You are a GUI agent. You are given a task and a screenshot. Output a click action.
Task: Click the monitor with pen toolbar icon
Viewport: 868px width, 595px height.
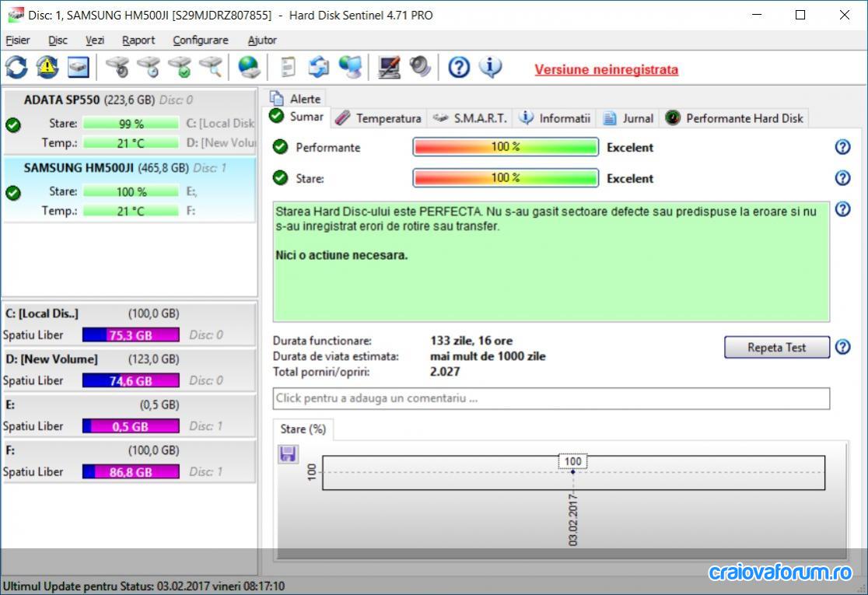pos(389,68)
